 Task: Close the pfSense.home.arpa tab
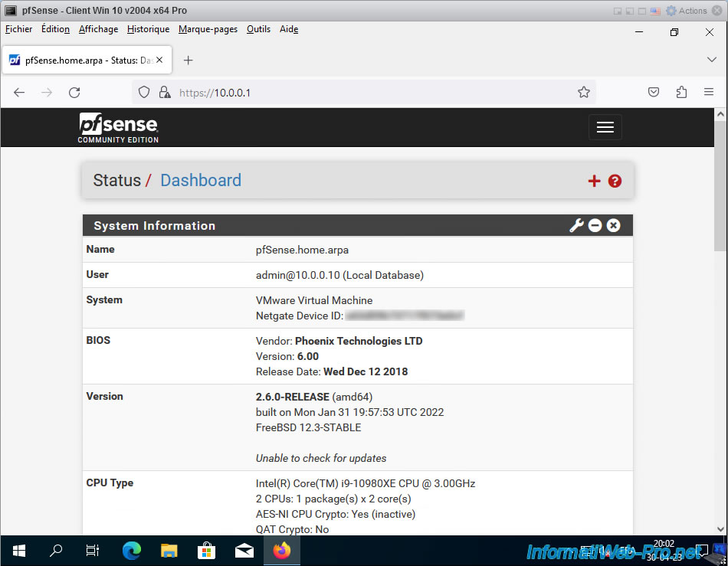click(159, 60)
